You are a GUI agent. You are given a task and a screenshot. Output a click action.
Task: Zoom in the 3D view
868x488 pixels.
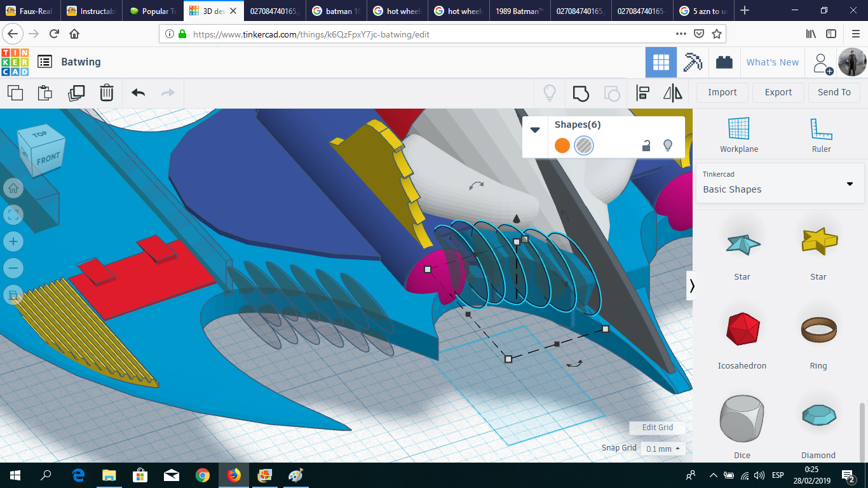[13, 241]
